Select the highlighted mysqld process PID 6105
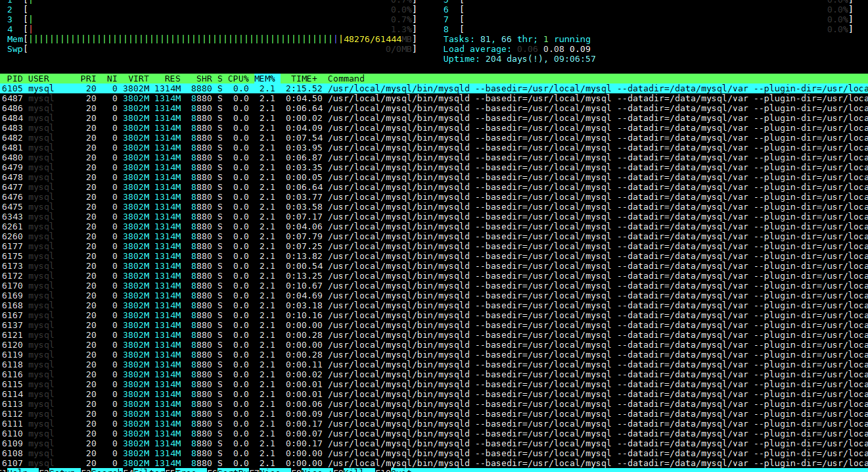The image size is (868, 472). 434,89
